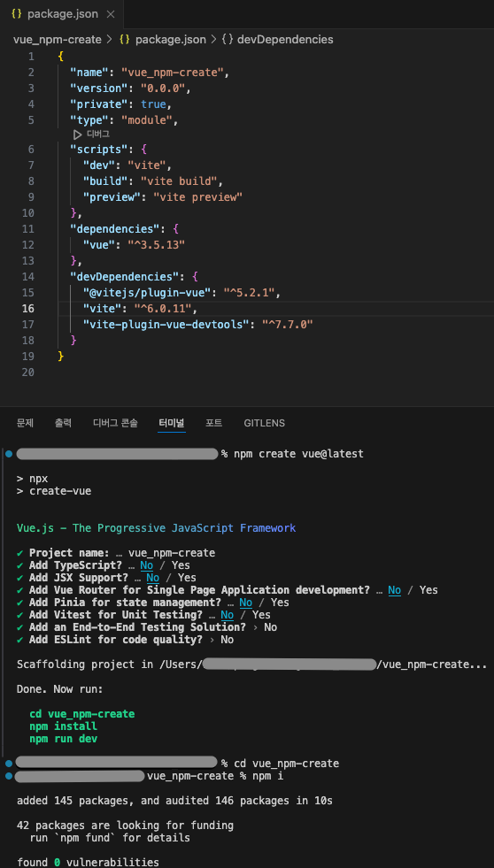Viewport: 494px width, 868px height.
Task: Click the Vue.js Progressive JavaScript Framework banner
Action: (156, 528)
